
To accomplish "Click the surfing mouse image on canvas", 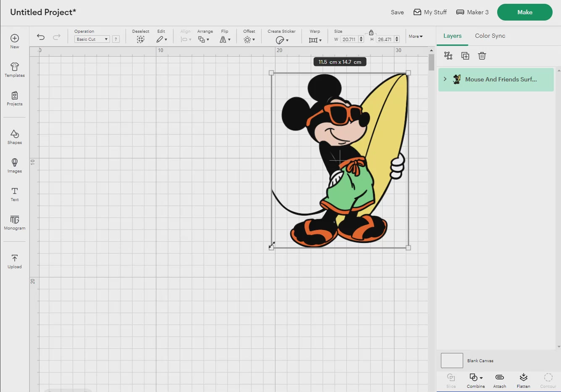I will pyautogui.click(x=340, y=160).
